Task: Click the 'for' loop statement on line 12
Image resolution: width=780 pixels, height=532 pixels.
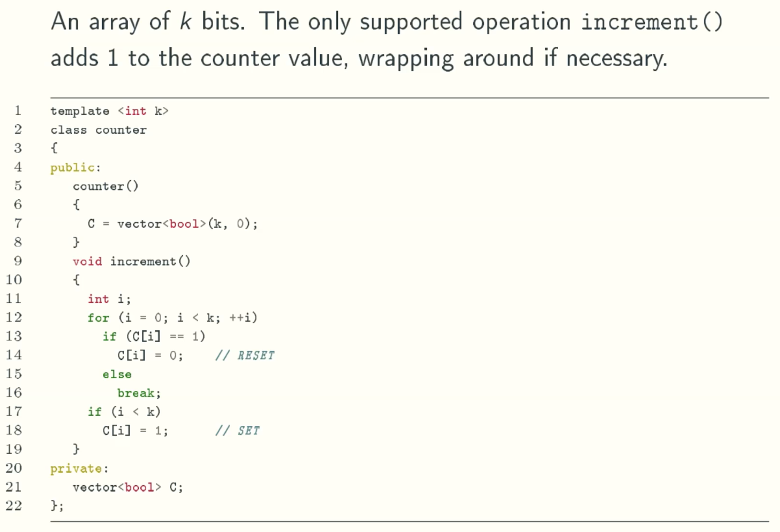Action: point(172,317)
